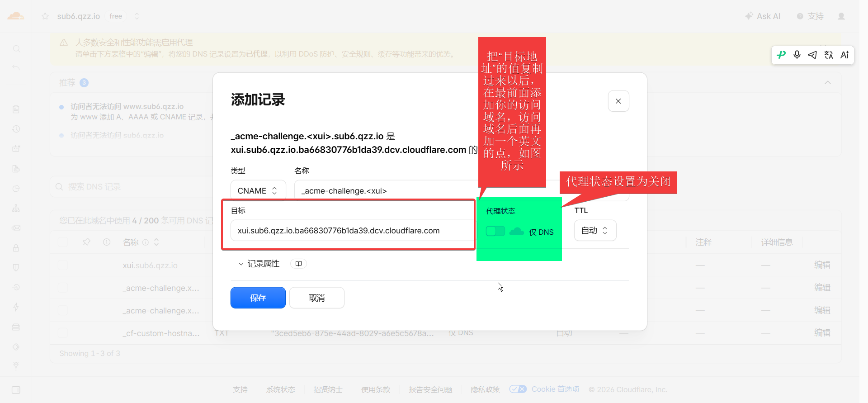The height and width of the screenshot is (403, 868).
Task: Collapse the 推荐 recommendations panel
Action: 828,82
